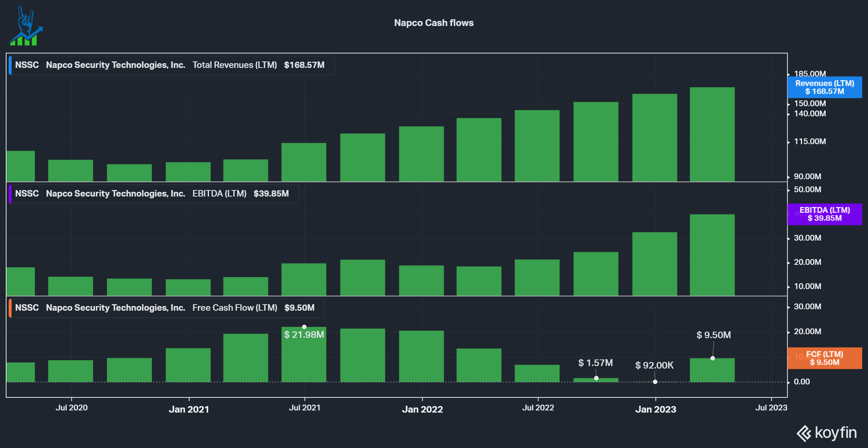Click NSSC ticker in the EBITDA legend
This screenshot has width=868, height=448.
click(27, 194)
